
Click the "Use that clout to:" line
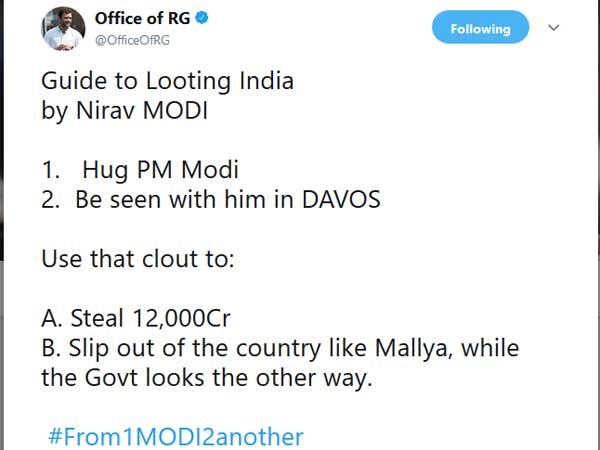[x=138, y=260]
